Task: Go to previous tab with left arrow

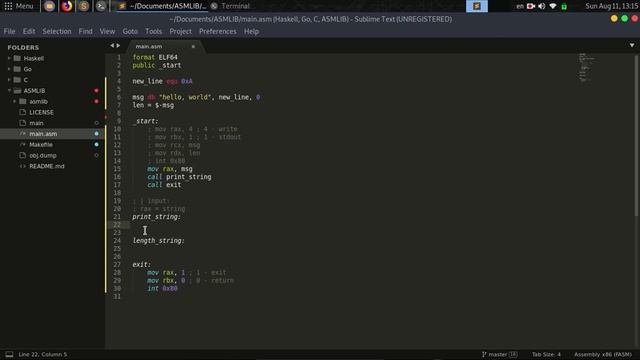Action: 112,46
